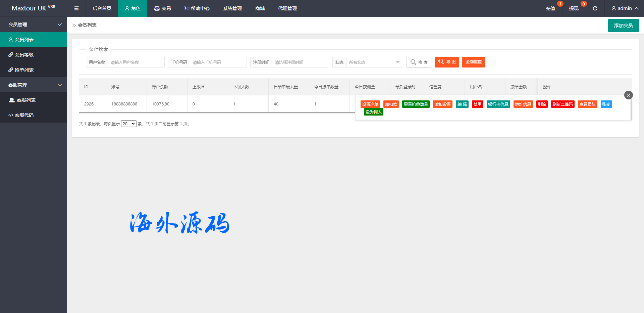
Task: Open the per-page count selector
Action: tap(128, 124)
